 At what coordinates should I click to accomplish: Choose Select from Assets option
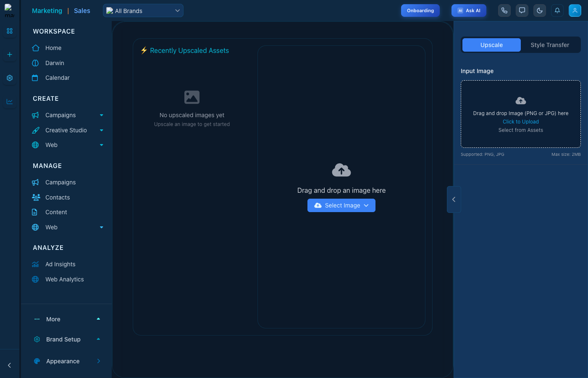pyautogui.click(x=521, y=130)
